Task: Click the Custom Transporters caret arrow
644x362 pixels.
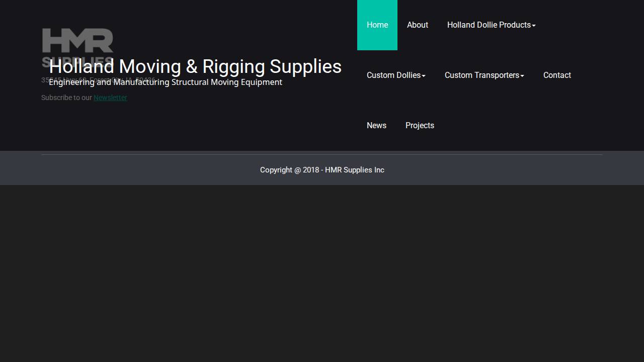Action: (523, 75)
